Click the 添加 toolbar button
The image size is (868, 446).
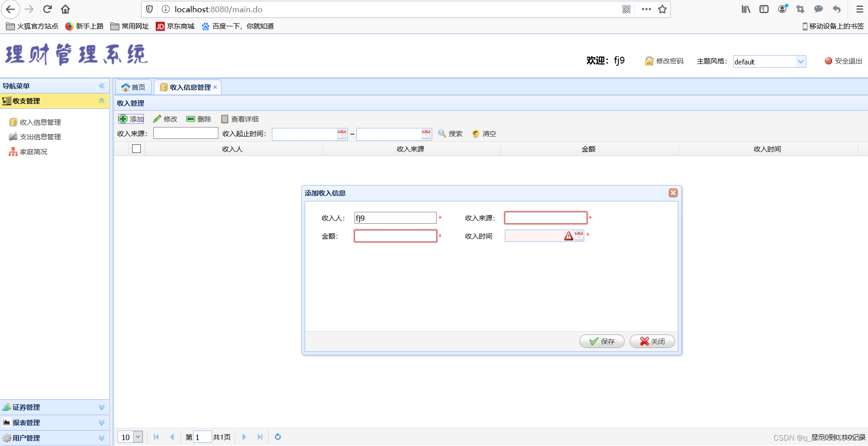pos(131,119)
